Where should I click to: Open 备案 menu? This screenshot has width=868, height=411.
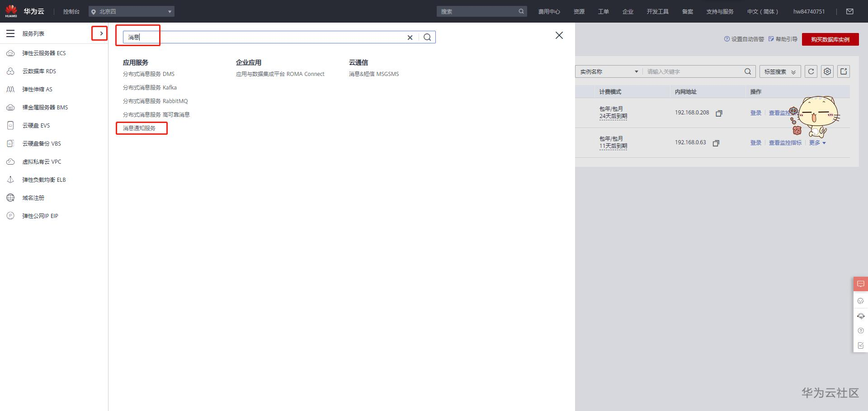pos(688,12)
